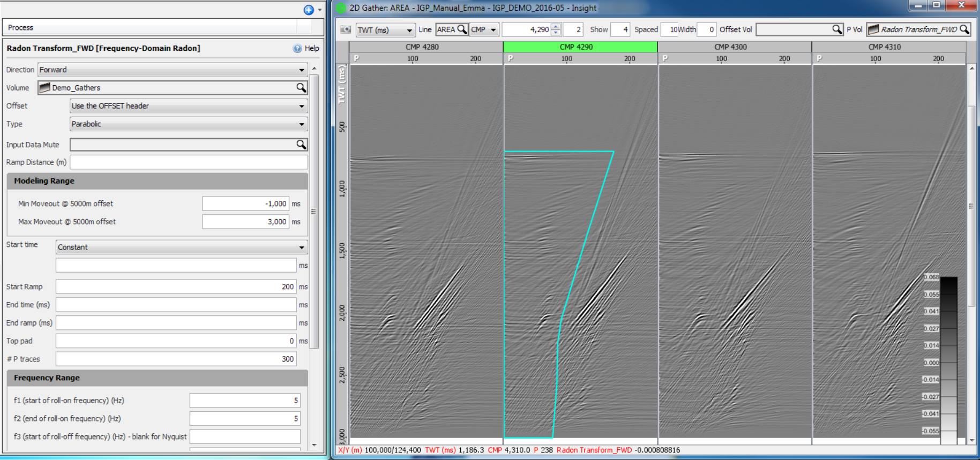Click the gather view vertical scrollbar thumb
Viewport: 980px width, 460px height.
[971, 206]
